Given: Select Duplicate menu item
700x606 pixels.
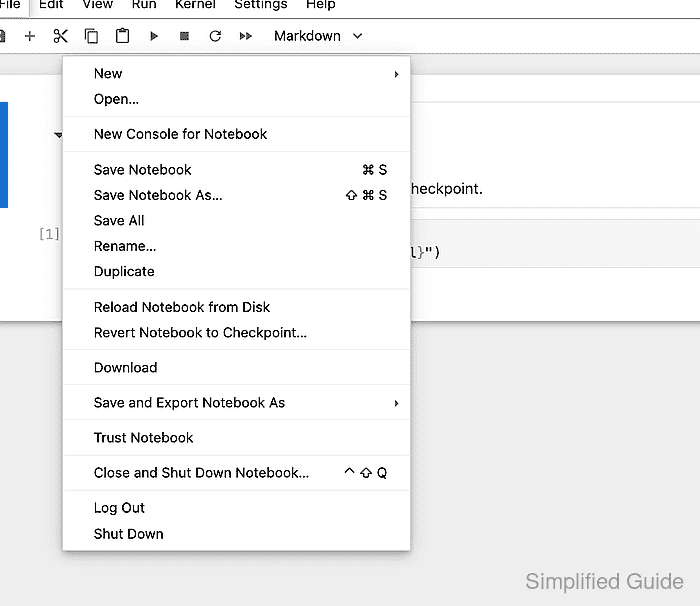Looking at the screenshot, I should coord(236,272).
